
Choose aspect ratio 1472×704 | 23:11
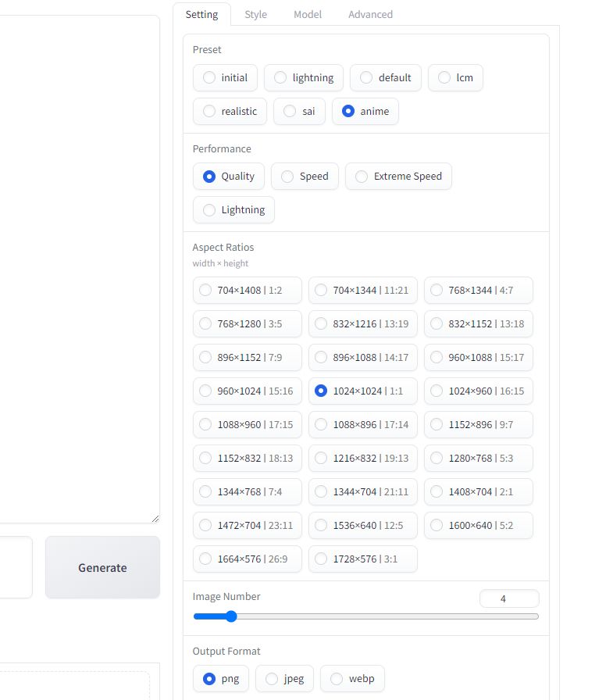point(248,526)
